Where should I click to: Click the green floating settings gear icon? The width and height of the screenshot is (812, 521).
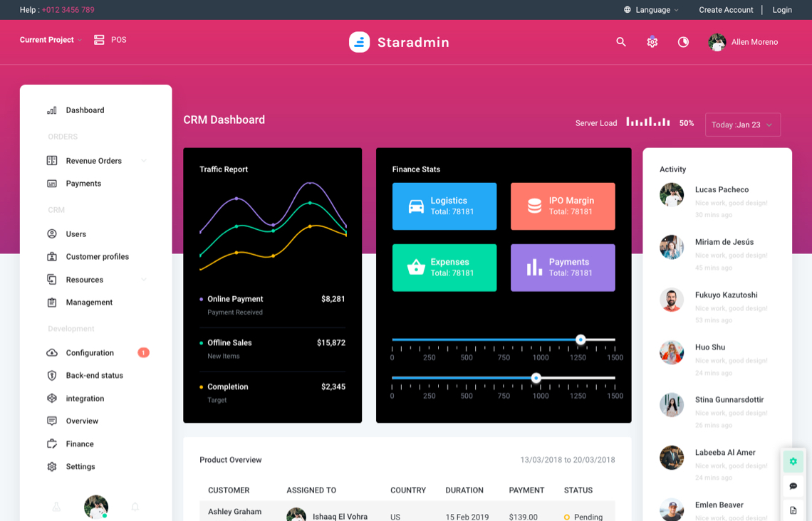click(x=793, y=462)
